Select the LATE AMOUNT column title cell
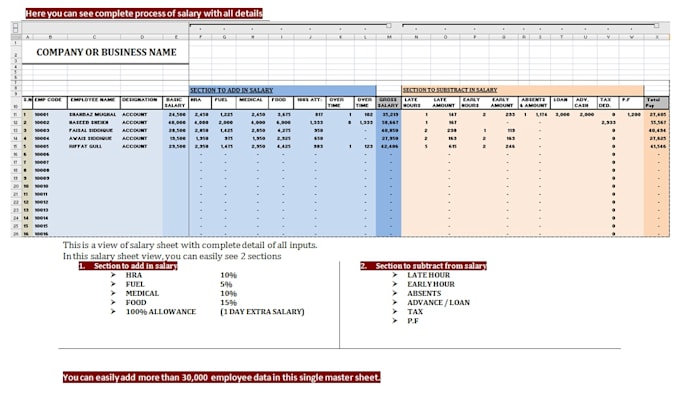 [445, 103]
